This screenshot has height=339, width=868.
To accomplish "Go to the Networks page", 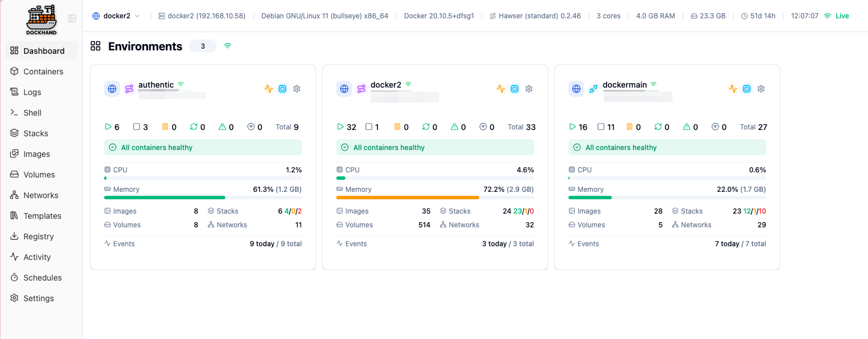I will coord(41,195).
